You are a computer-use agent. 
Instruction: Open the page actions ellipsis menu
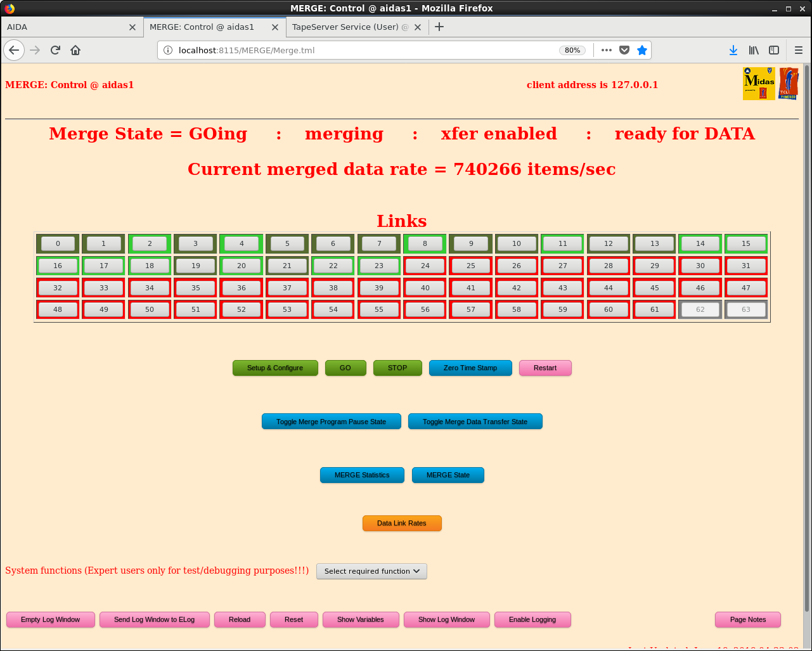[607, 50]
